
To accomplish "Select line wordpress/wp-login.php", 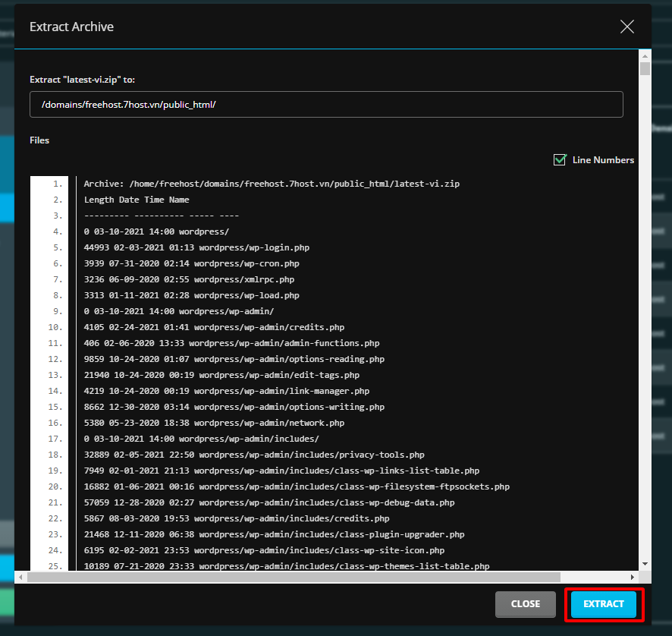I will tap(196, 247).
